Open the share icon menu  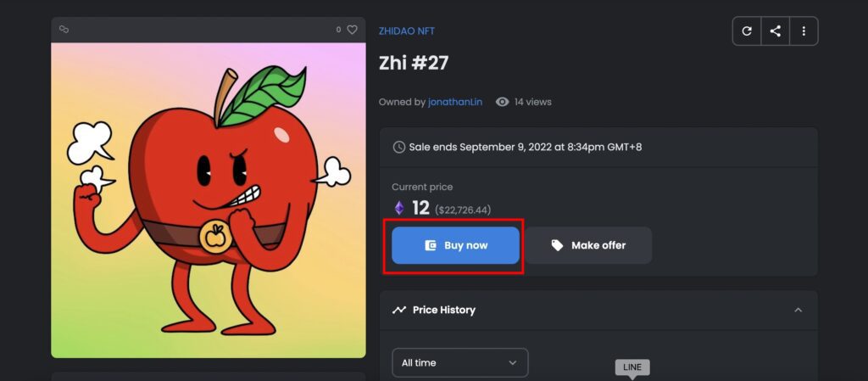pos(776,31)
